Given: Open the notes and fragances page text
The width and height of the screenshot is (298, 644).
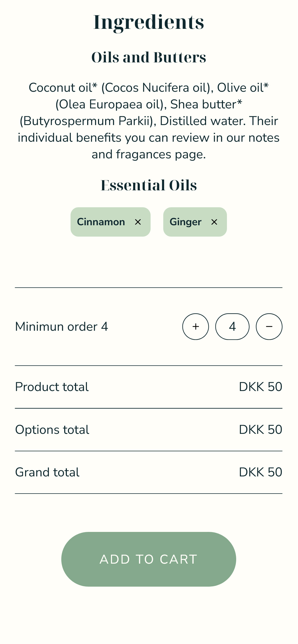Looking at the screenshot, I should tap(149, 154).
